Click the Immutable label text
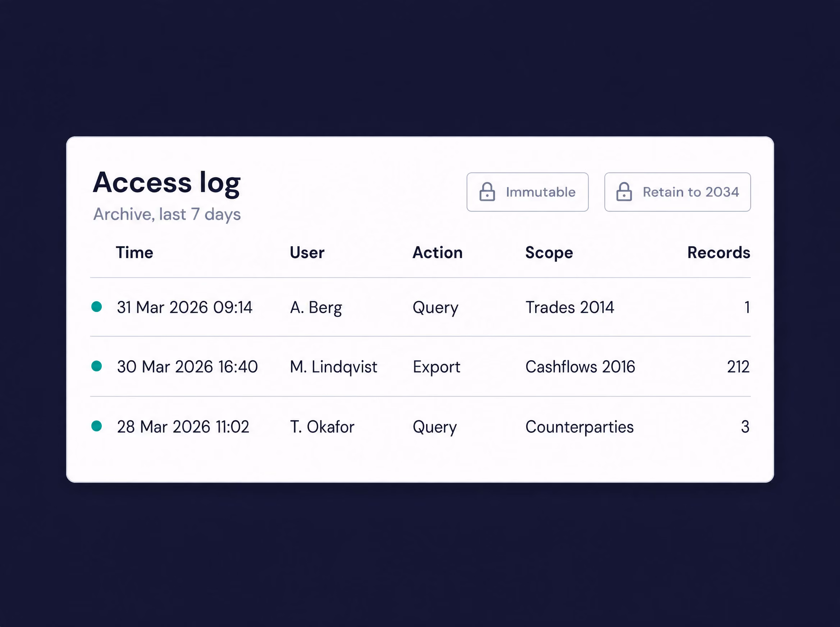Viewport: 840px width, 627px height. coord(540,192)
